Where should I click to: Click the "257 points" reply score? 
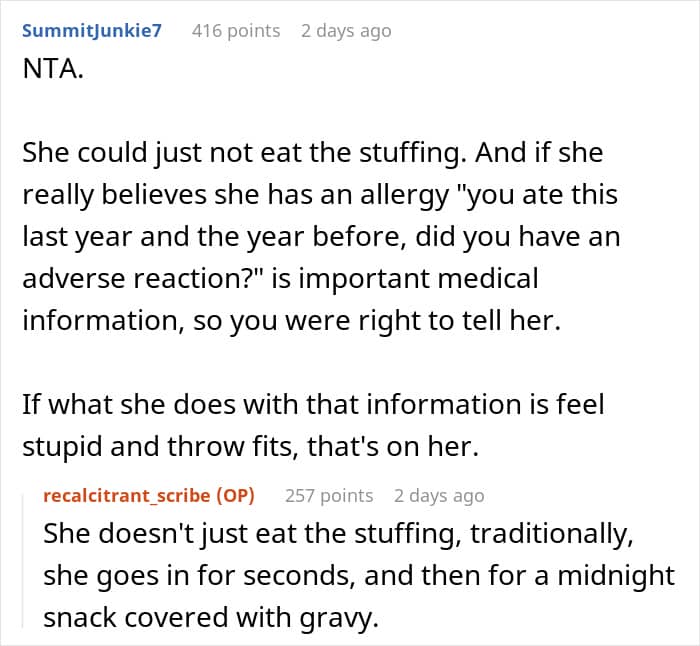[329, 495]
